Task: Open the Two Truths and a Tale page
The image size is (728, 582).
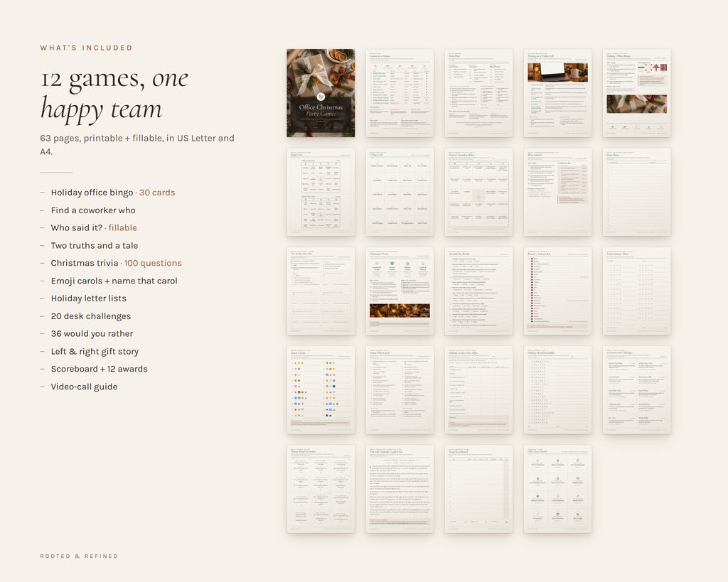Action: pos(321,291)
